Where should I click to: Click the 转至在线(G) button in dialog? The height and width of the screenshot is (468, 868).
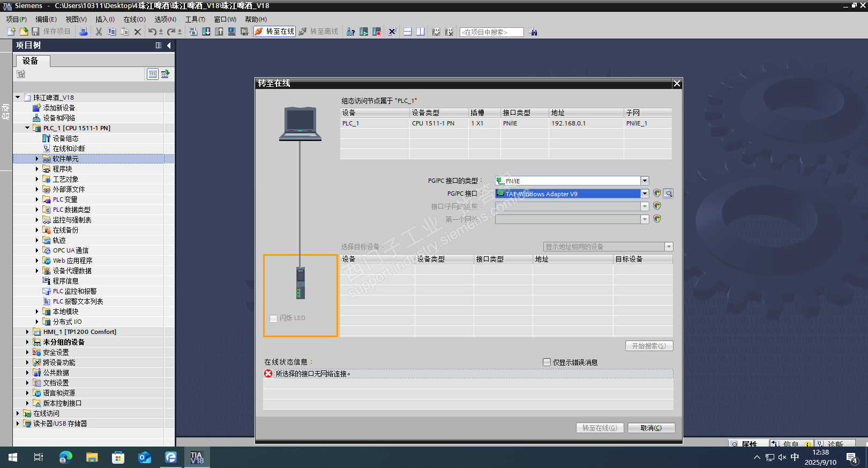600,428
